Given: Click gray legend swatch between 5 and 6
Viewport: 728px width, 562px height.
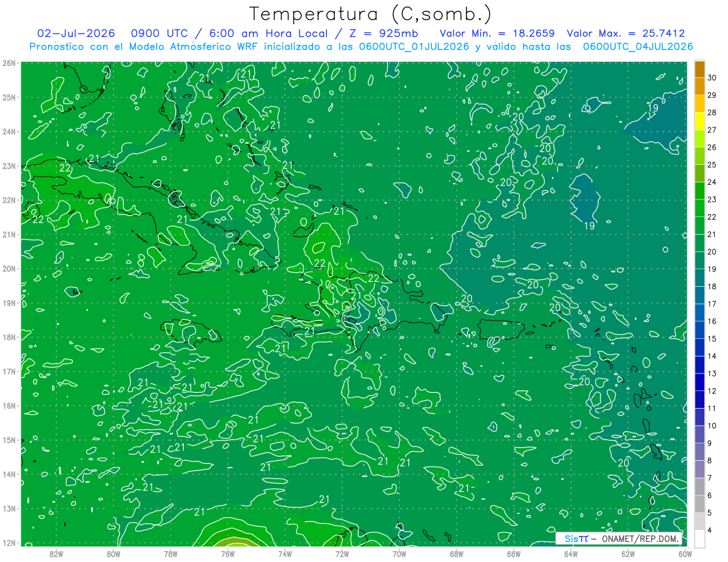Looking at the screenshot, I should coord(699,504).
